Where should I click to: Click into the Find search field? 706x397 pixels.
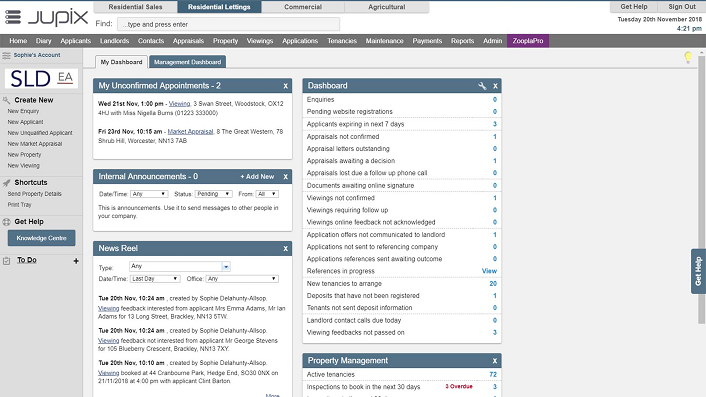228,24
